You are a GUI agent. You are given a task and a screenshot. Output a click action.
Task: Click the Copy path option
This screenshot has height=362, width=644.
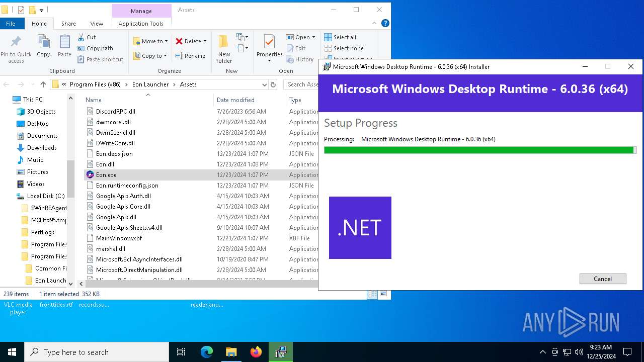[95, 48]
